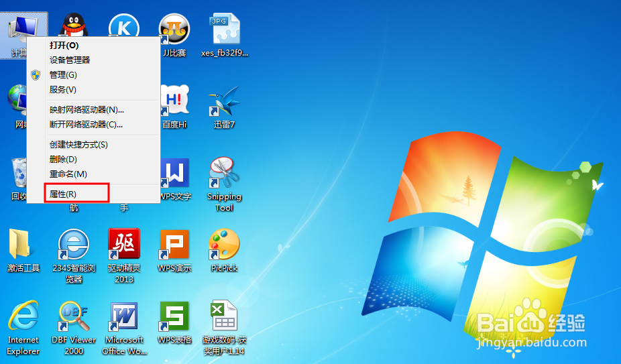Open the Network globe icon

pos(17,99)
